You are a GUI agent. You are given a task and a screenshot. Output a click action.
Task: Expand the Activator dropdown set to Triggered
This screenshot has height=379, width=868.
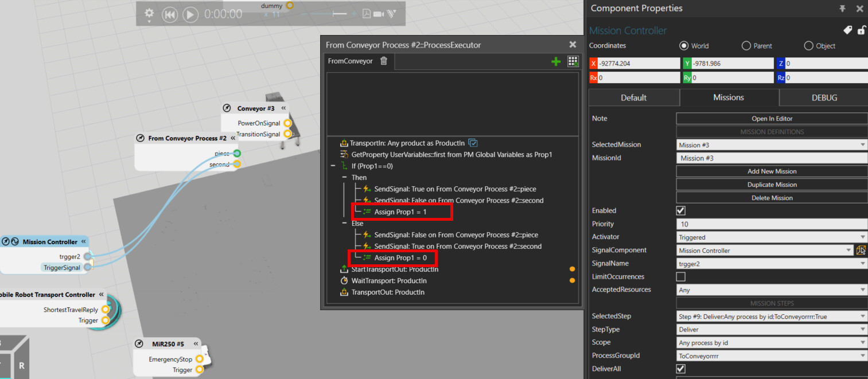[x=772, y=237]
